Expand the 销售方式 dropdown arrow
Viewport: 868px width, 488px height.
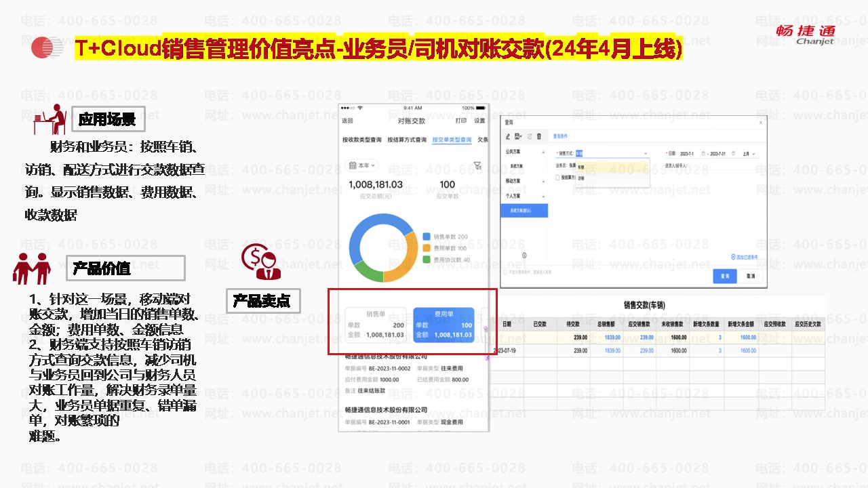point(645,154)
